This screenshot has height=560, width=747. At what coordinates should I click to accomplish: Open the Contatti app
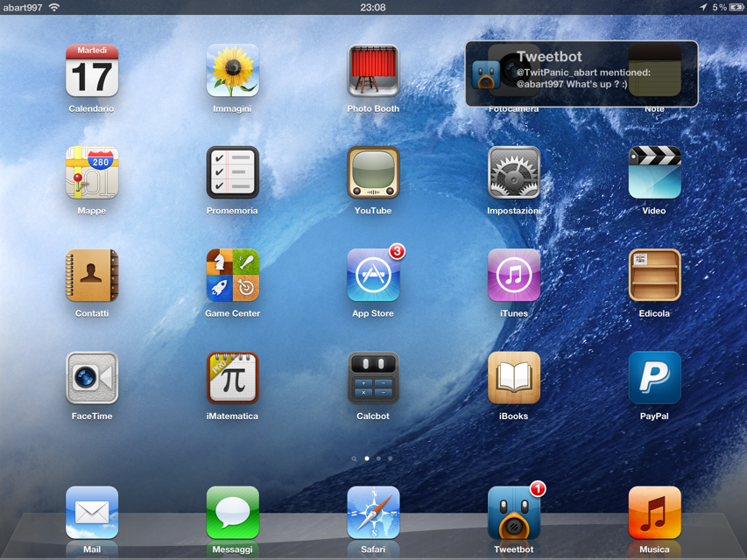tap(91, 276)
